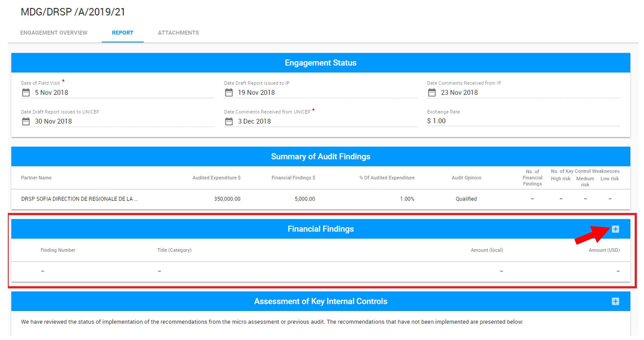Image resolution: width=644 pixels, height=340 pixels.
Task: Click the Audited Expenditure value 350,000.00
Action: pos(227,199)
